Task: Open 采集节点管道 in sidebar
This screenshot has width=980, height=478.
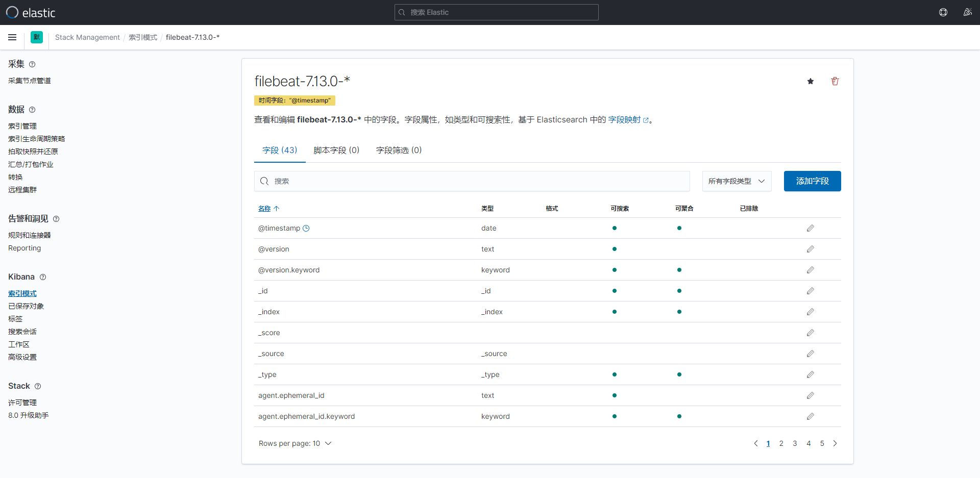Action: coord(30,81)
